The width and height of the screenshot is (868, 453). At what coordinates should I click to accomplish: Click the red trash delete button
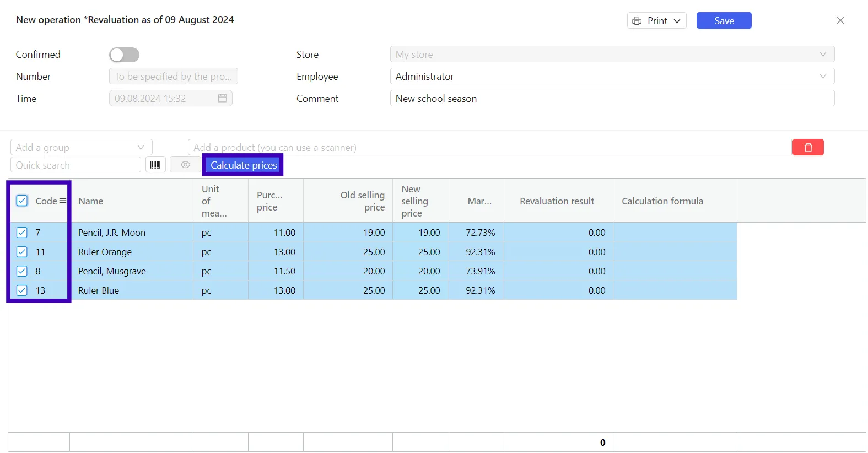808,147
